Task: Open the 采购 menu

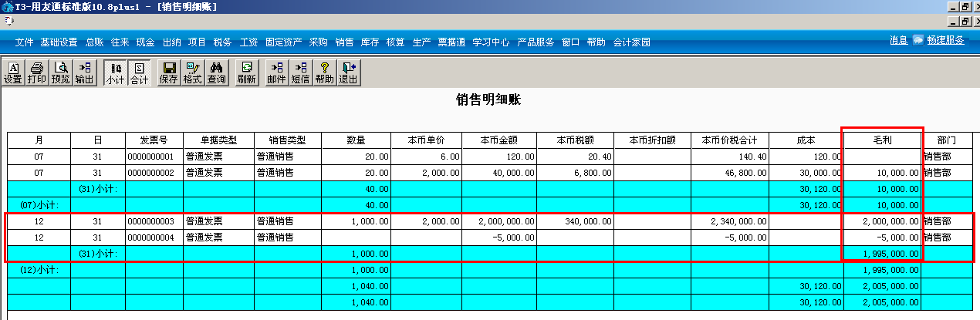Action: [x=318, y=42]
